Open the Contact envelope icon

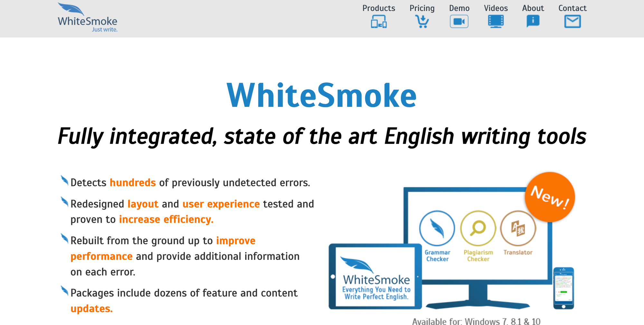click(x=572, y=22)
